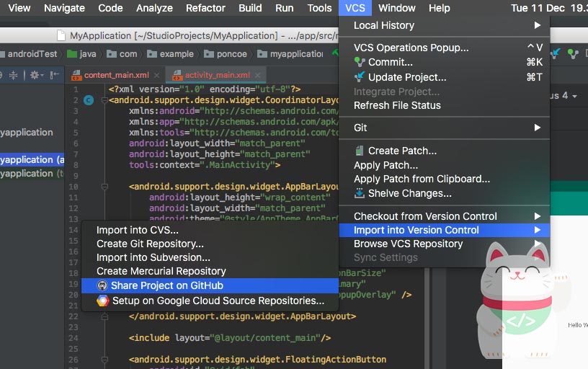Click the green java folder icon in breadcrumbs

[72, 54]
